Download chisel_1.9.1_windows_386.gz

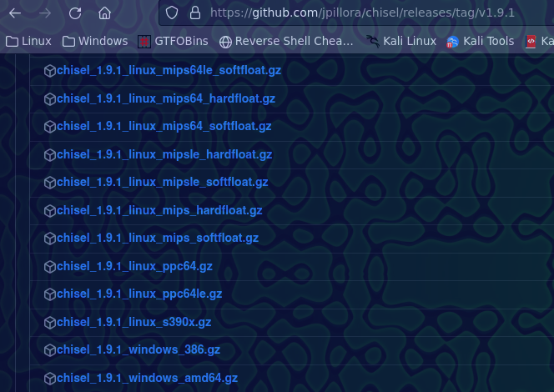coord(138,349)
